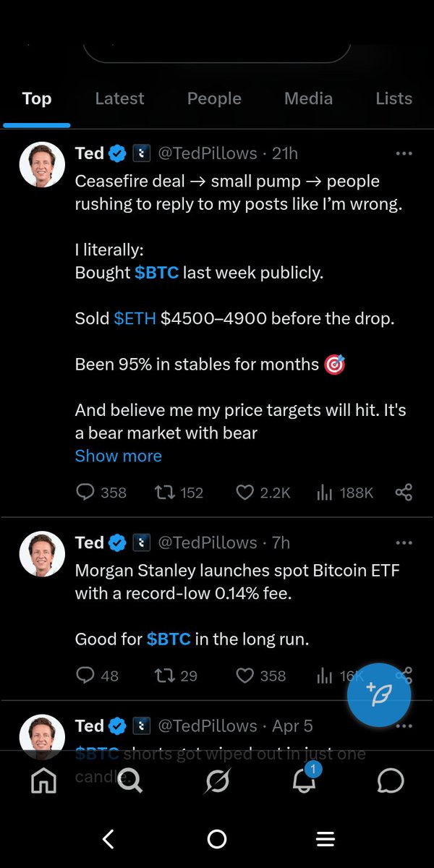Reply to the Morgan Stanley ETF tweet
The height and width of the screenshot is (868, 434).
click(x=85, y=676)
